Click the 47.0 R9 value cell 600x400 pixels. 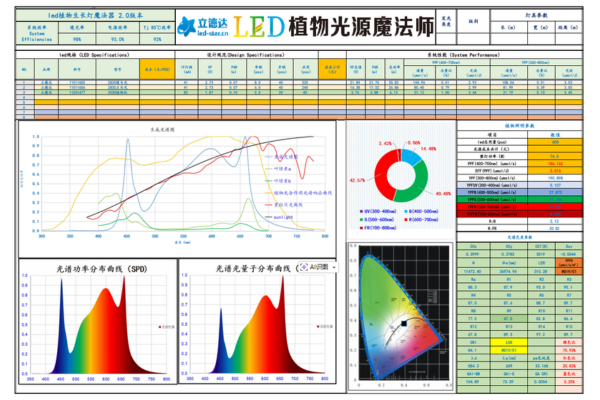click(509, 318)
